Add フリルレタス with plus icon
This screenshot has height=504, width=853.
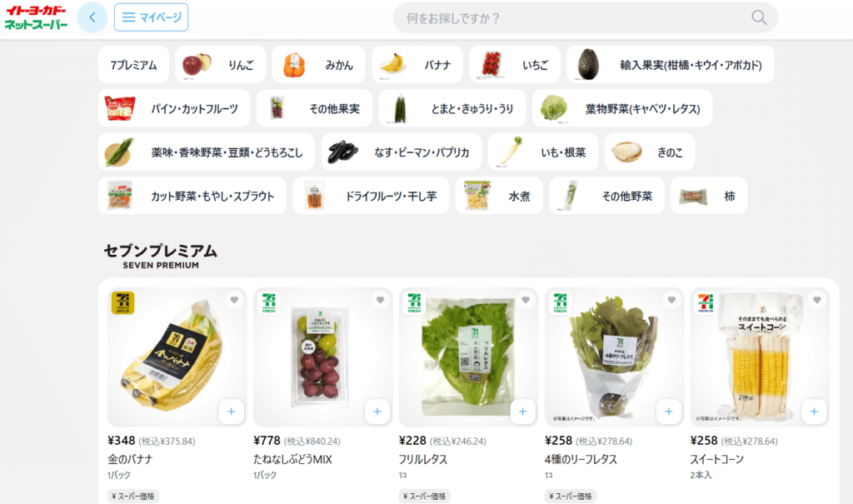[522, 412]
